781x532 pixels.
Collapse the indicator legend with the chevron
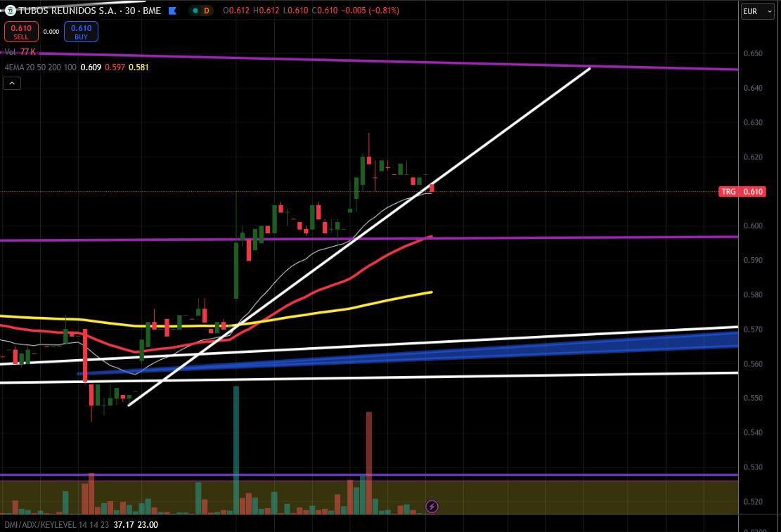[x=12, y=84]
